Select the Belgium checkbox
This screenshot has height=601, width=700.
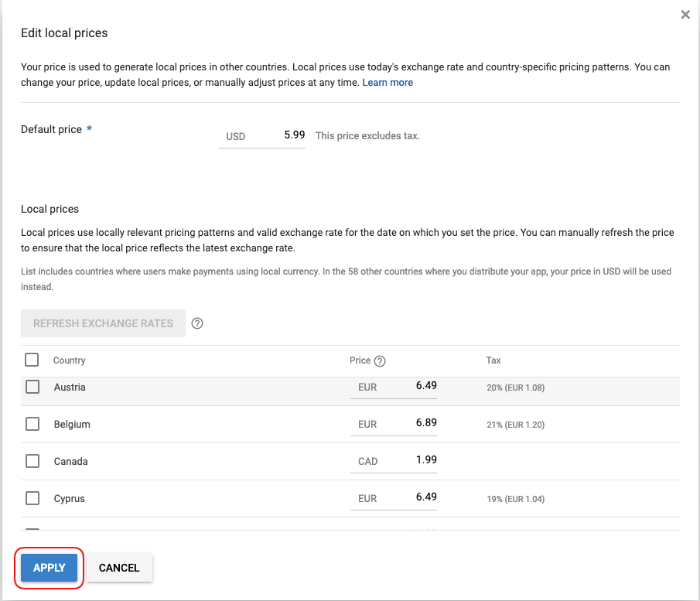[x=32, y=424]
